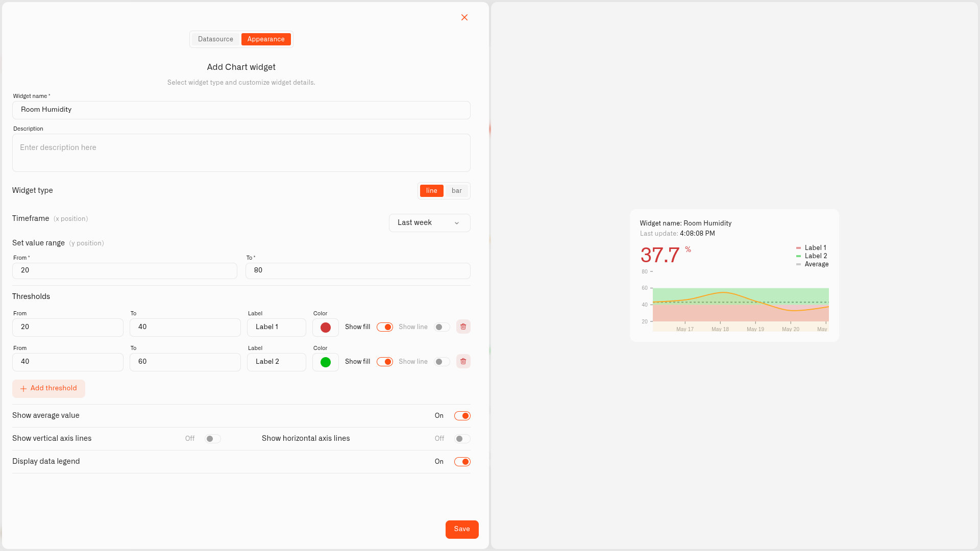Edit the Label 2 text field
Screen dimensions: 980x551
[277, 362]
